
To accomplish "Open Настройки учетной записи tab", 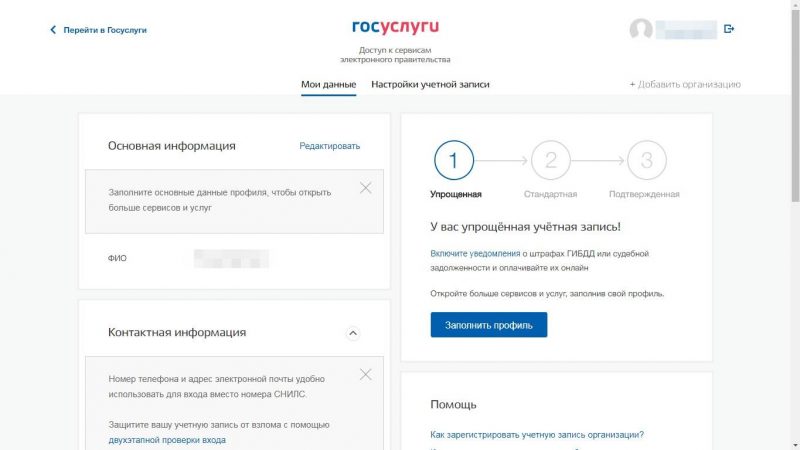I will [x=430, y=85].
